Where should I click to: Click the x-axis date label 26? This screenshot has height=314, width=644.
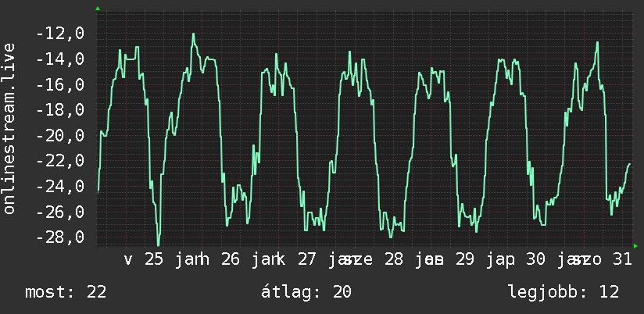[231, 260]
